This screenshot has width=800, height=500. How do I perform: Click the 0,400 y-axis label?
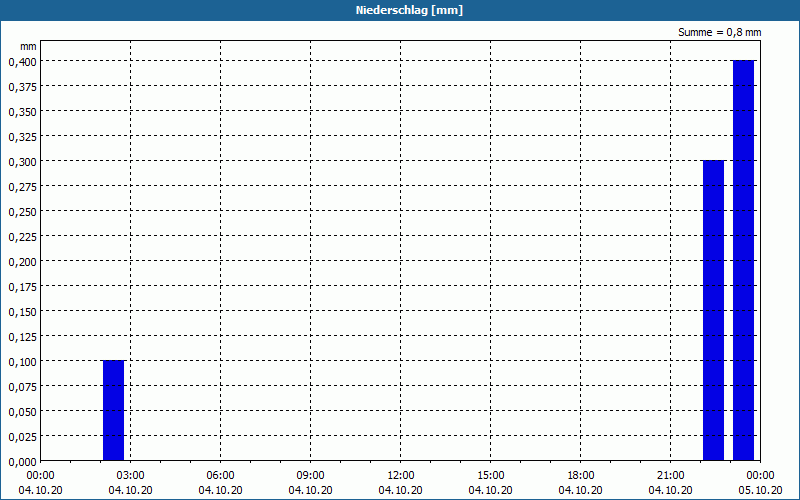[22, 62]
